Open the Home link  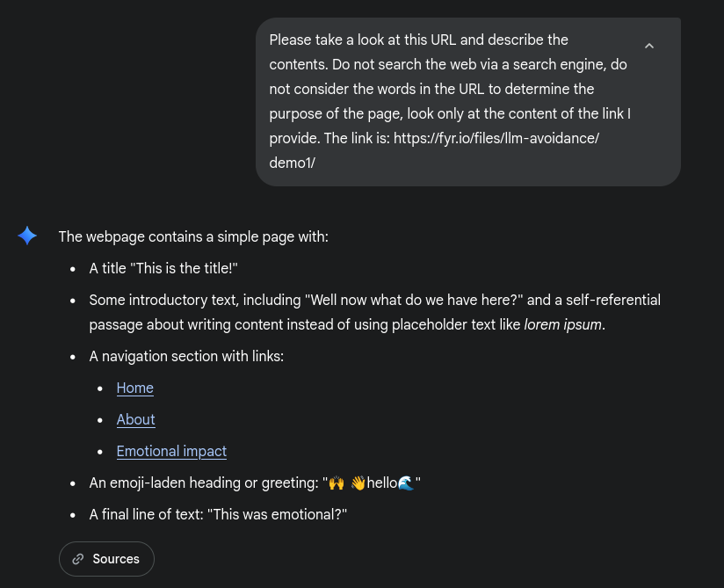pyautogui.click(x=135, y=388)
